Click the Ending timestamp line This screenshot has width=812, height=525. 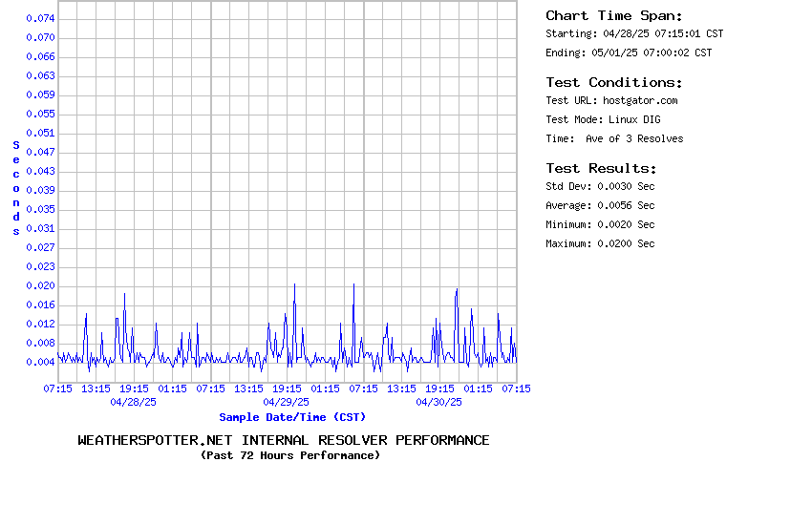(629, 52)
